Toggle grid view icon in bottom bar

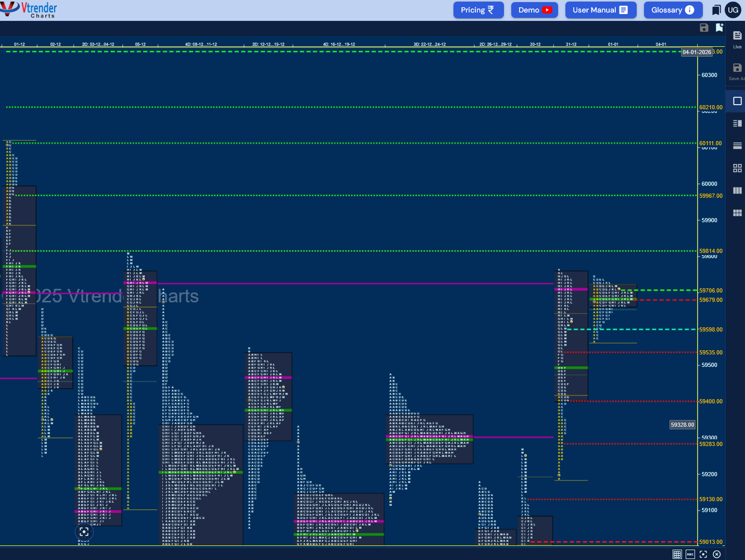(677, 554)
